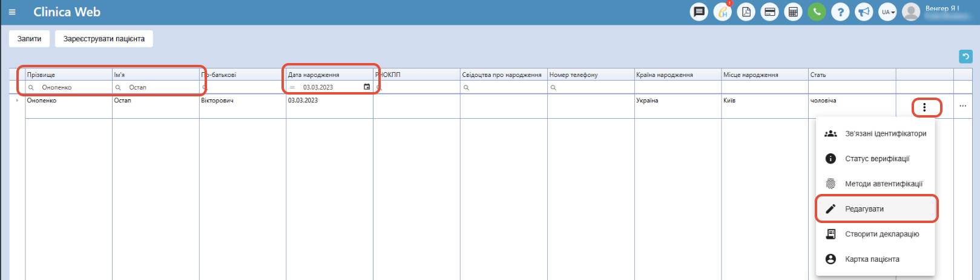Viewport: 980px width, 280px height.
Task: Open the eHealth notifications icon with red badge
Action: click(723, 12)
